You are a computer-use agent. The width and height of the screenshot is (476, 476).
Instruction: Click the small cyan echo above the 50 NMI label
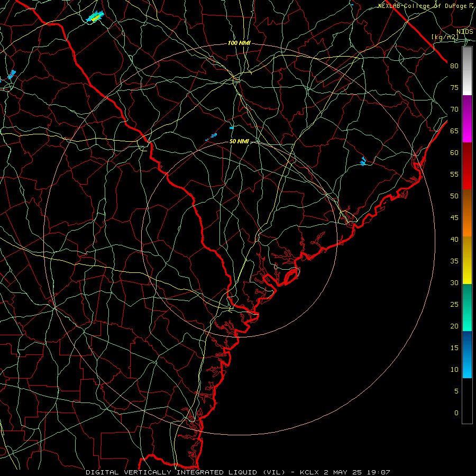(x=232, y=128)
